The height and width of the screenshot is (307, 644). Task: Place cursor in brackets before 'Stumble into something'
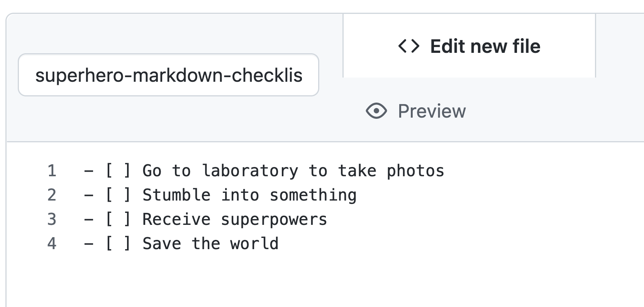point(118,195)
